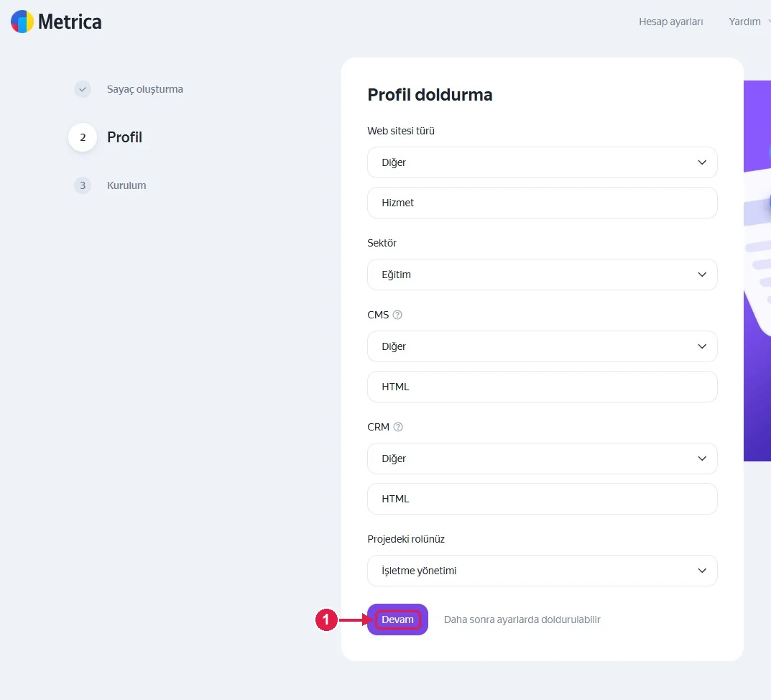Click step number 3 circle for Kurulum

[x=83, y=185]
